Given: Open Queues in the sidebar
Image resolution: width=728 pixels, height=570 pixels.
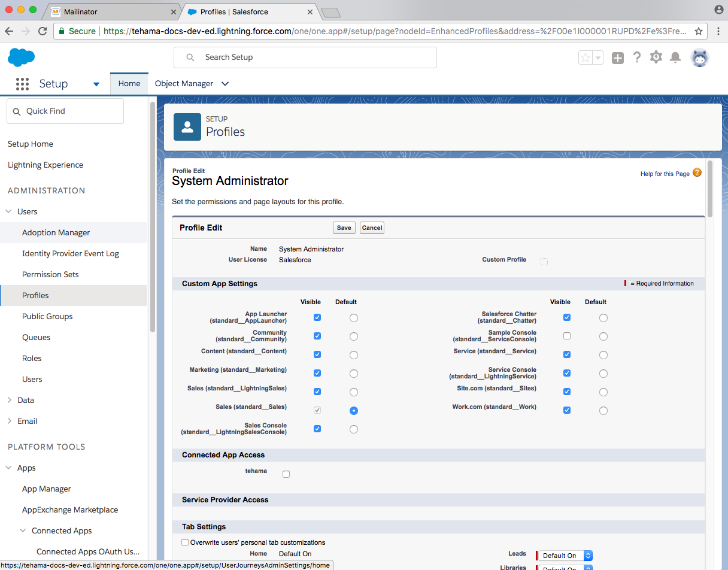Looking at the screenshot, I should pos(36,337).
